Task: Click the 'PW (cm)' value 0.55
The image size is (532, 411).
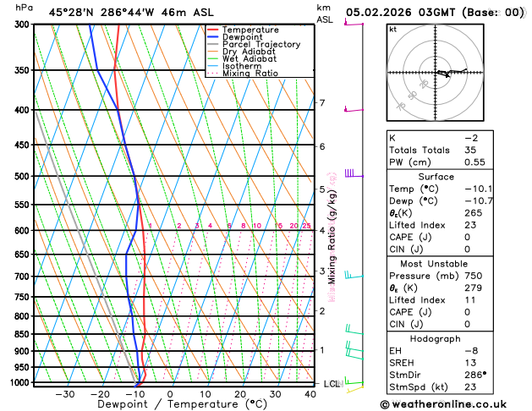Action: tap(474, 162)
